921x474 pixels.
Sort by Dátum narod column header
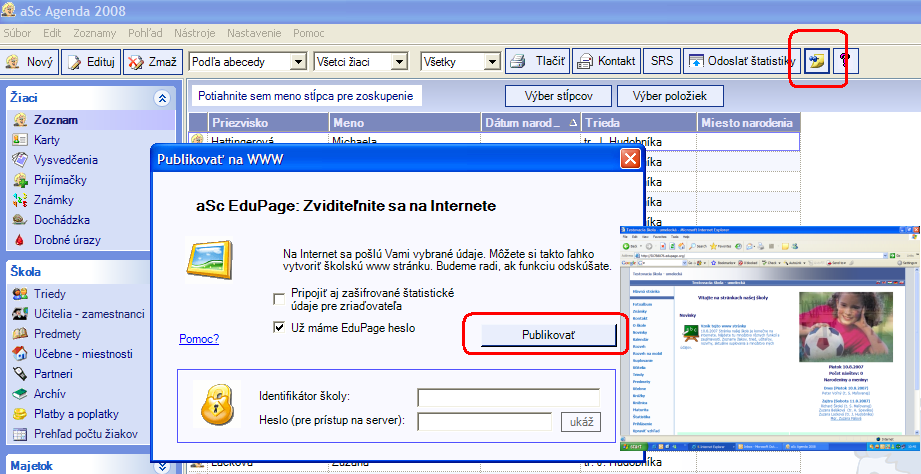coord(530,123)
